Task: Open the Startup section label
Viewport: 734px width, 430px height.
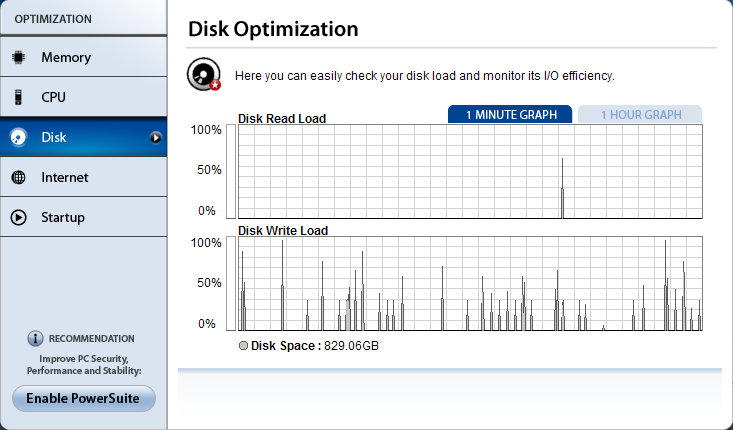Action: 63,217
